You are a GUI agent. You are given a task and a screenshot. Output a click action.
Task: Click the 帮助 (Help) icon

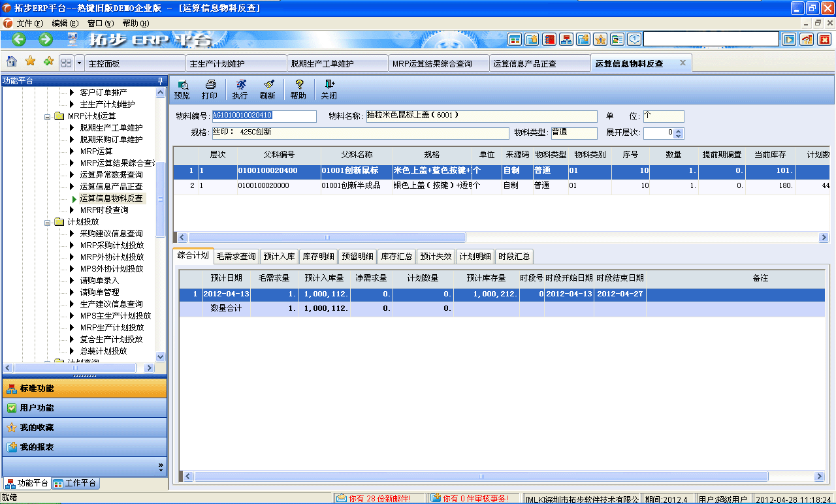click(298, 88)
